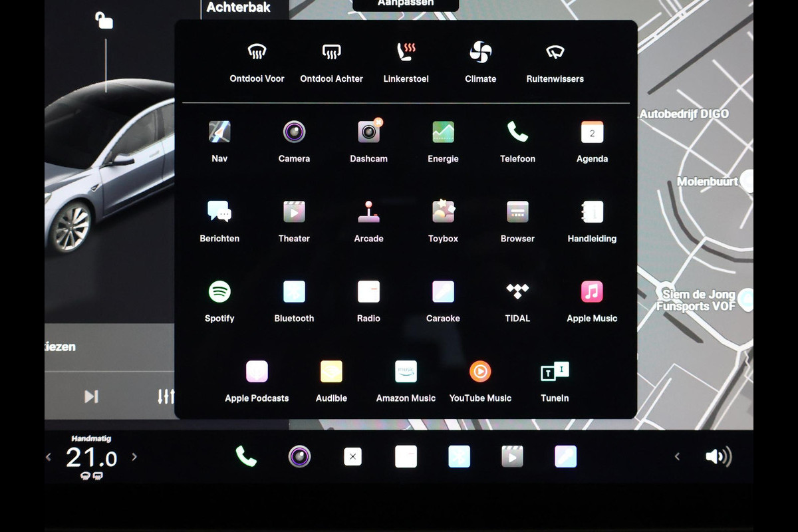Lower volume with the left chevron
This screenshot has height=532, width=798.
tap(677, 456)
